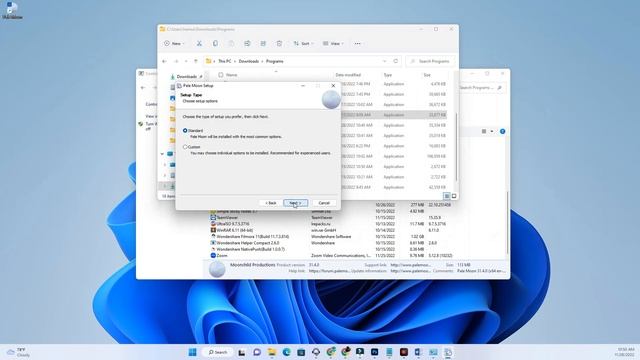This screenshot has width=640, height=360.
Task: Click the Delete trash icon in Explorer
Action: pos(279,44)
